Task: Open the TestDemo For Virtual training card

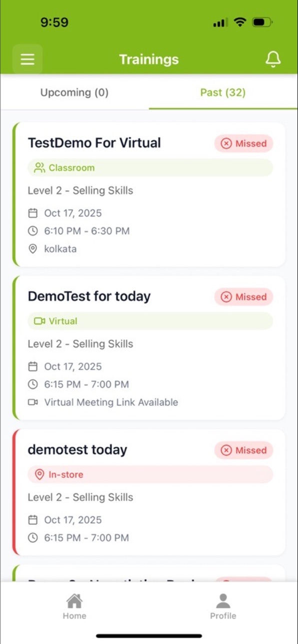Action: coord(149,194)
